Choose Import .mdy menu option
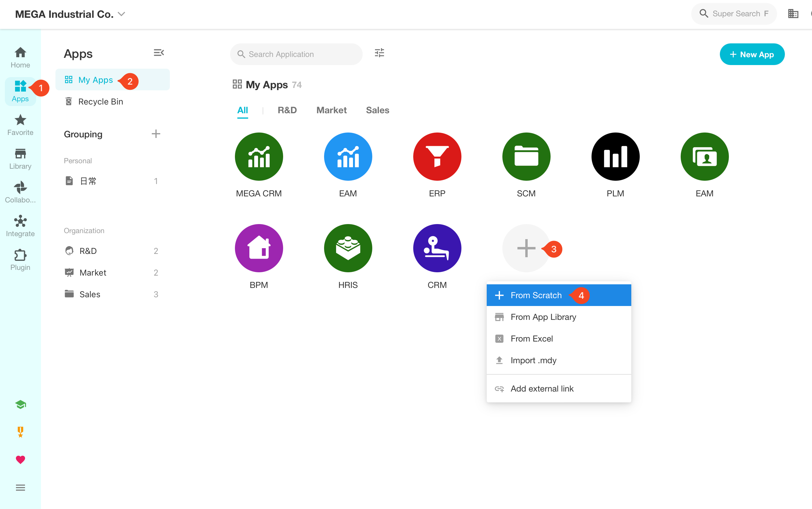The image size is (812, 509). click(x=533, y=360)
